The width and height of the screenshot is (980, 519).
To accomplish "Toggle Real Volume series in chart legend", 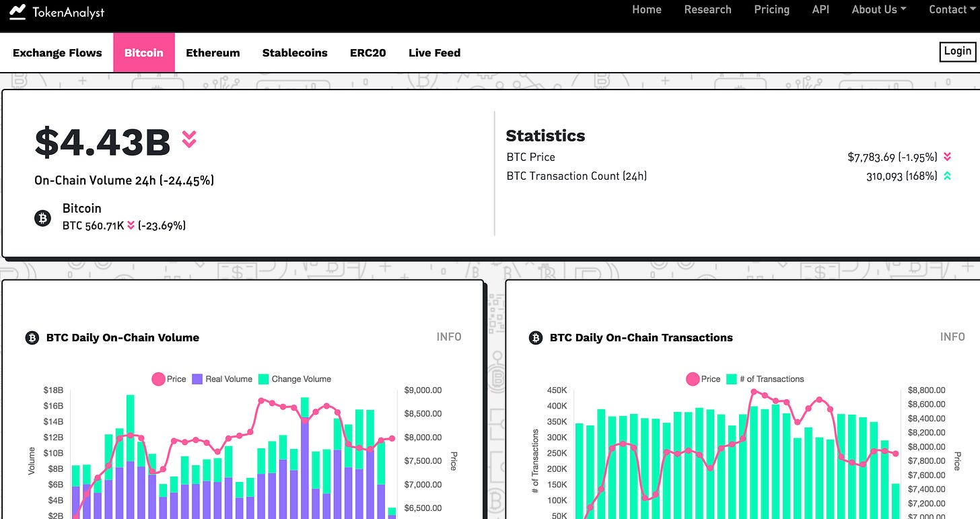I will [222, 379].
